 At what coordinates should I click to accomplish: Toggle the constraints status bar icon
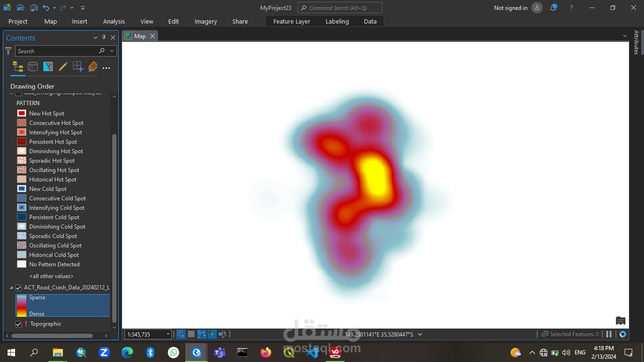click(202, 334)
